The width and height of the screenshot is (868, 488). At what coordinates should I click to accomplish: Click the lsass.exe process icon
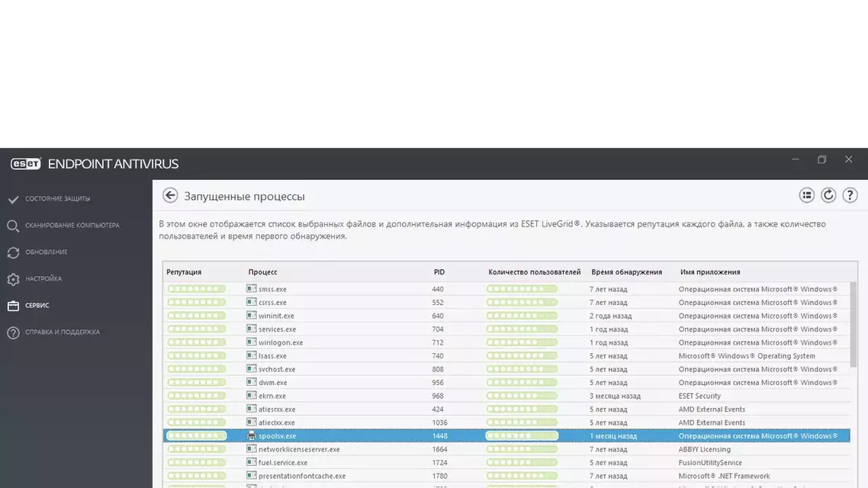(251, 355)
